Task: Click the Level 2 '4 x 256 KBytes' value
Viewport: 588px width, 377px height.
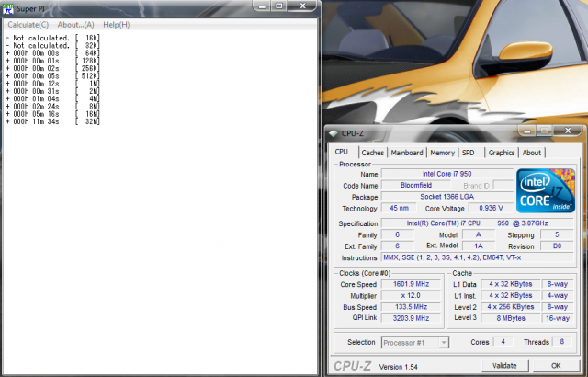Action: [x=511, y=307]
